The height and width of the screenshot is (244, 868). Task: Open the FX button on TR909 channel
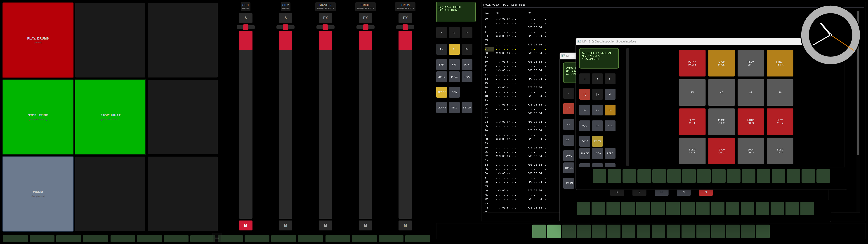pyautogui.click(x=405, y=18)
